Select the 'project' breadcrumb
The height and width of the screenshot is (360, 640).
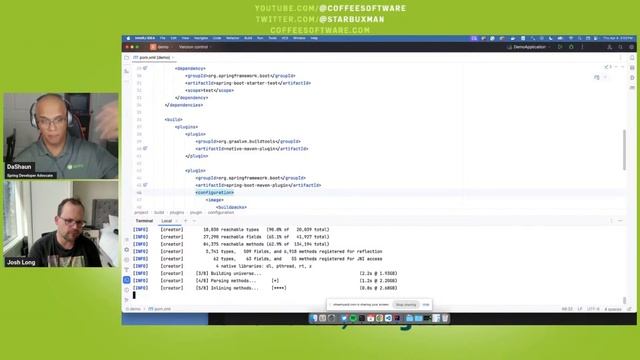click(141, 213)
